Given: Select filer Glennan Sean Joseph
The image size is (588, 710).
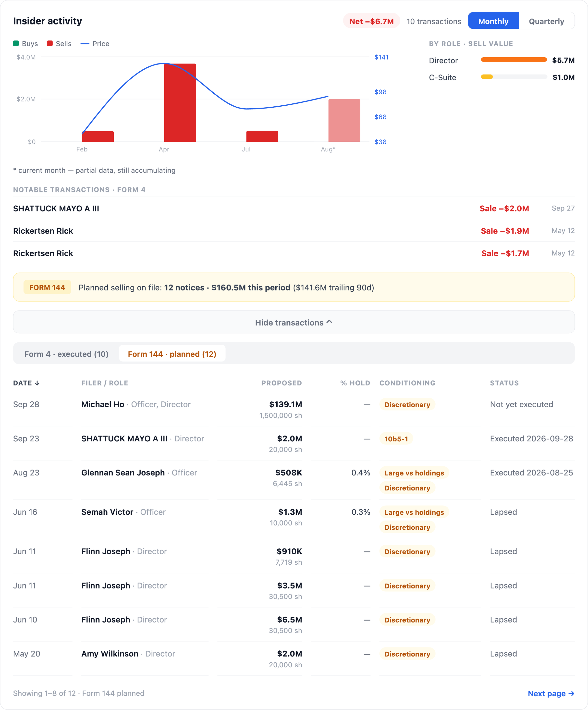Looking at the screenshot, I should (x=123, y=472).
